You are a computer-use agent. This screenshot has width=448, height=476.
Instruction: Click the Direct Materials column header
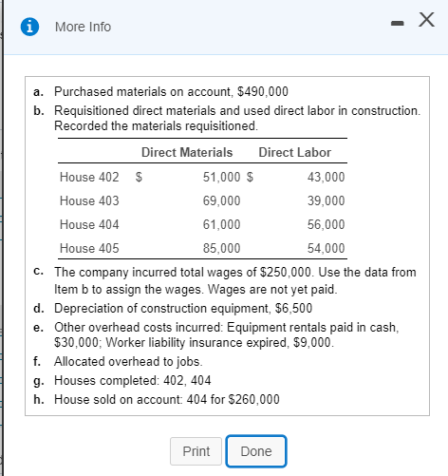(x=187, y=152)
